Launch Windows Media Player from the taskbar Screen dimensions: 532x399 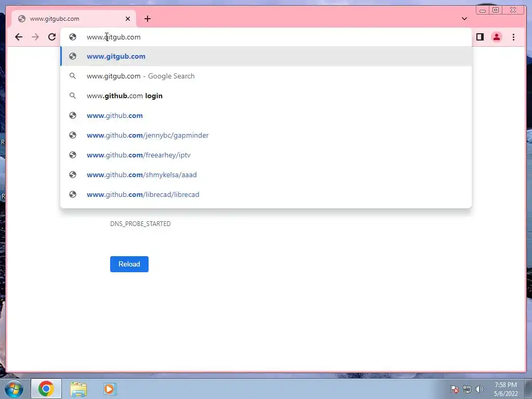pos(110,389)
